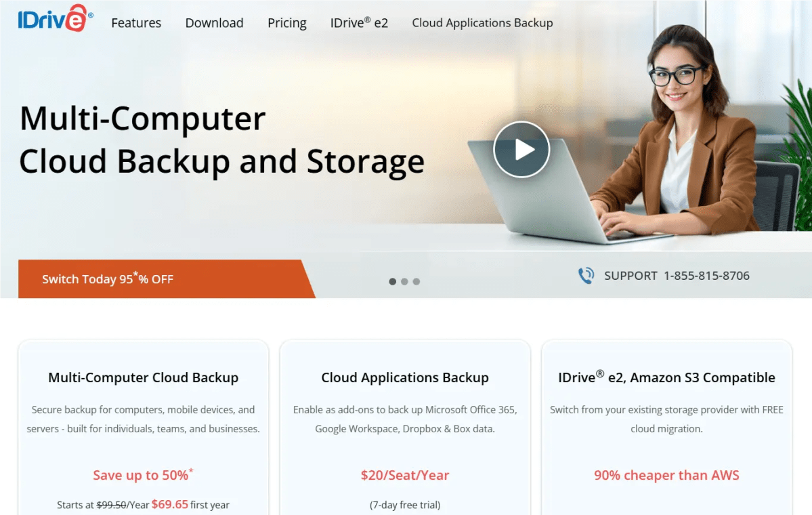This screenshot has width=812, height=515.
Task: Click the $20/Seat/Year price text
Action: (x=405, y=475)
